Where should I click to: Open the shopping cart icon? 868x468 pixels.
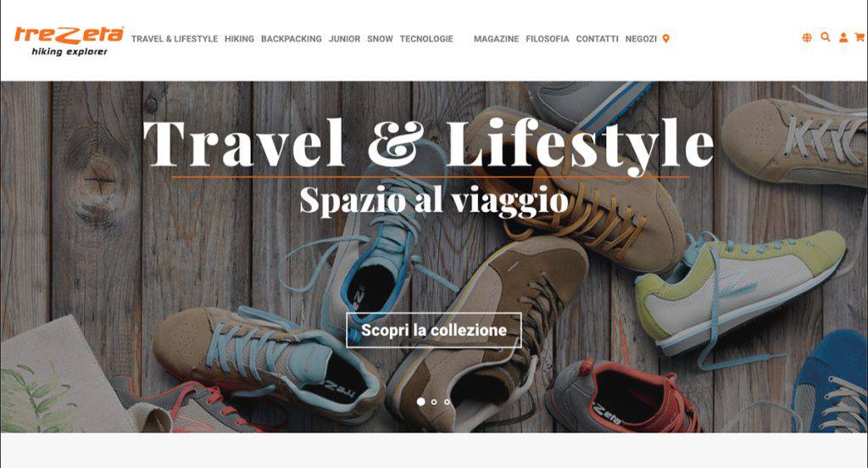[x=860, y=37]
